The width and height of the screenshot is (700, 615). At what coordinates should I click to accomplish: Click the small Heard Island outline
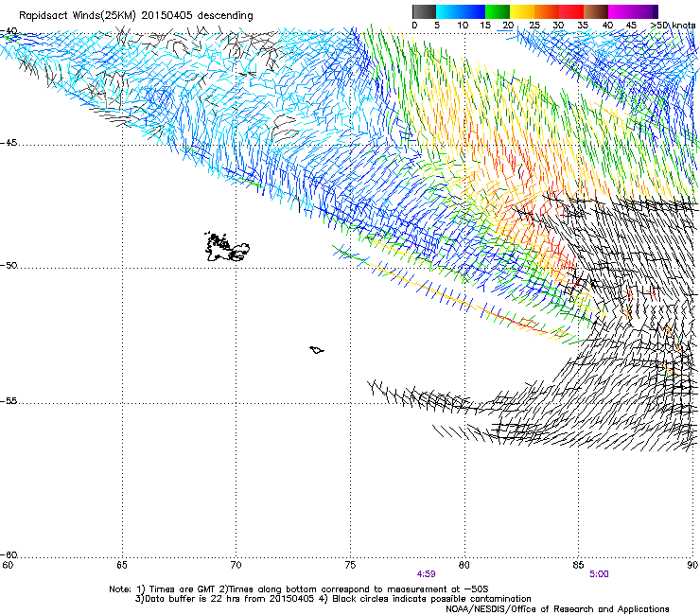(x=317, y=350)
